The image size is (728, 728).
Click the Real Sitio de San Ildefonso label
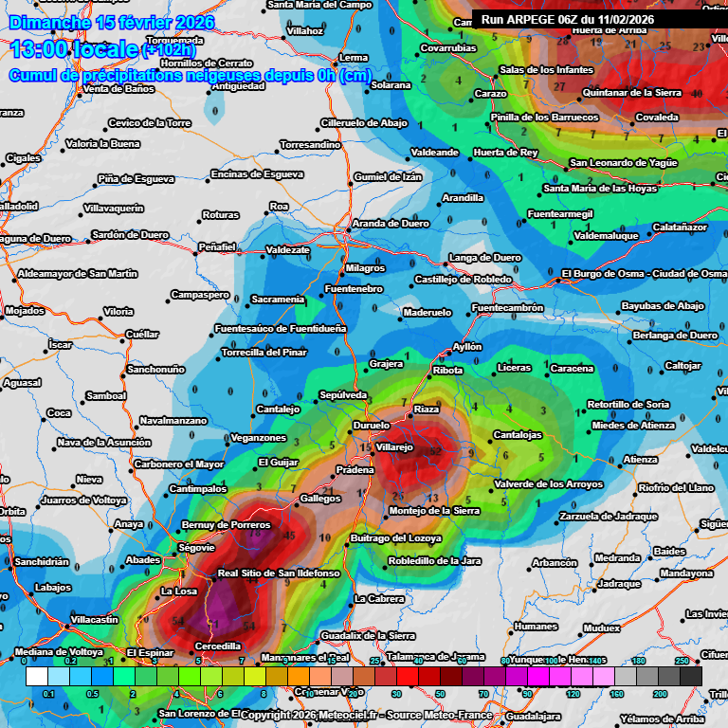(x=279, y=573)
